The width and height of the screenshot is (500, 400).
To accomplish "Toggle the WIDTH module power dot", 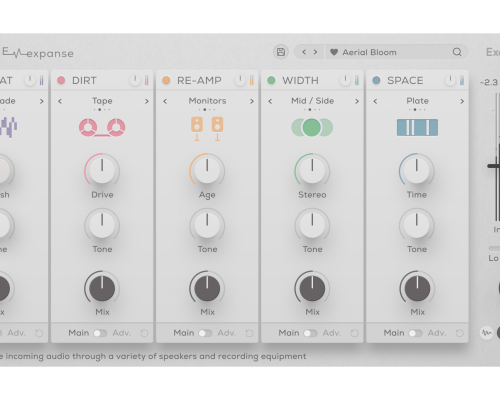I will click(271, 80).
